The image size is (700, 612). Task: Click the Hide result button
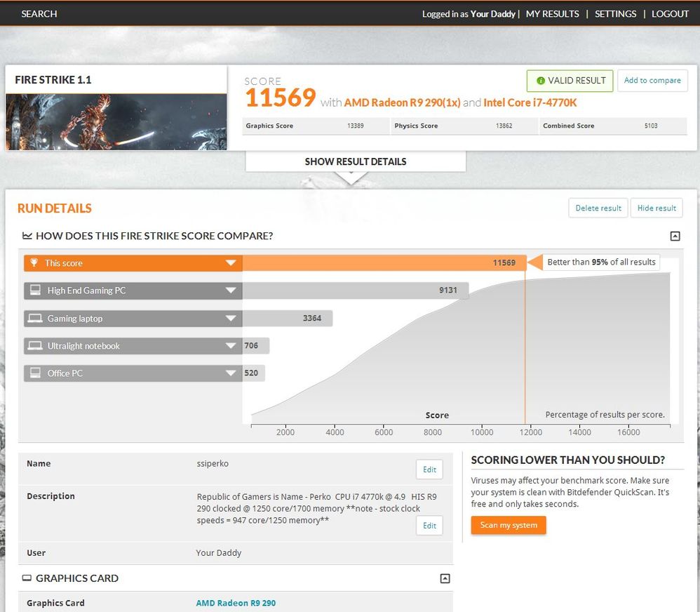657,208
